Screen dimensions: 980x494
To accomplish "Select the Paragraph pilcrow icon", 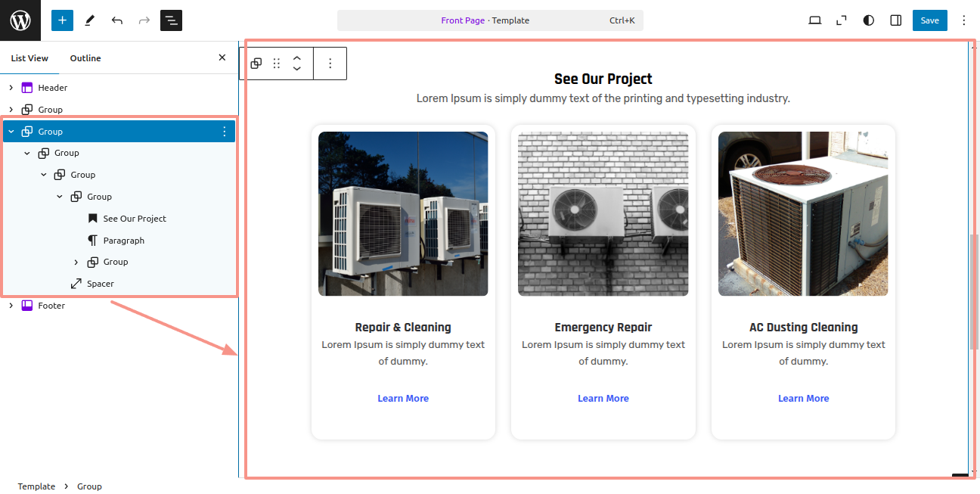I will 92,241.
